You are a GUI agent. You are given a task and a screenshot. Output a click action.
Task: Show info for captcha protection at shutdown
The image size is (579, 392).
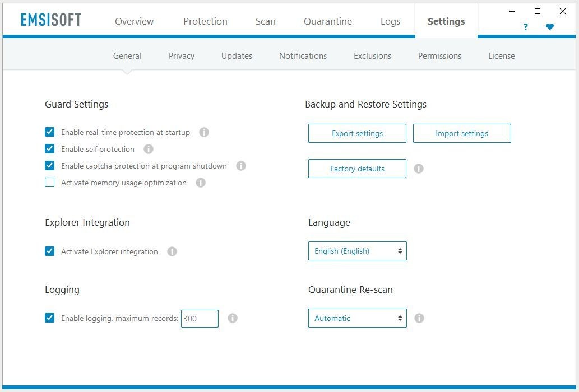241,166
